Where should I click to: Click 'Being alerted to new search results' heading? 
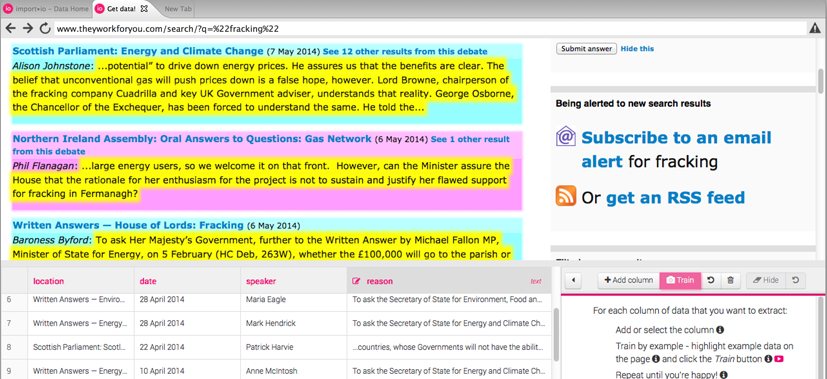tap(633, 104)
